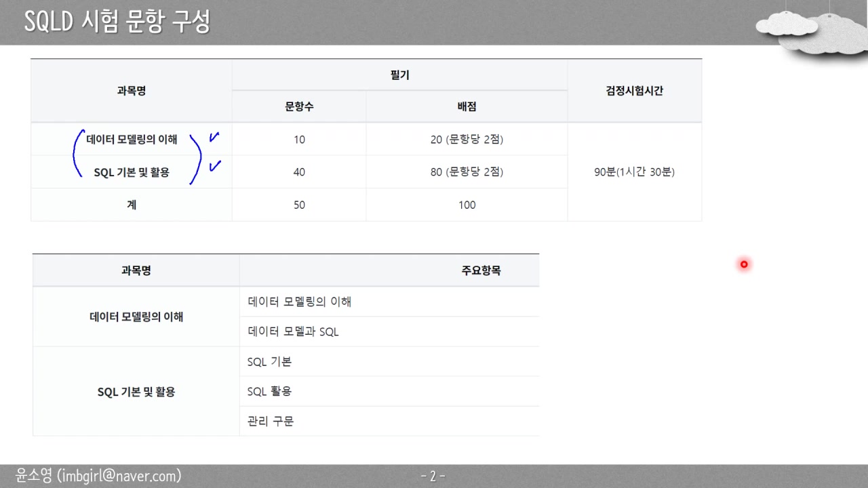Click the page number - 2 -
Viewport: 868px width, 488px height.
coord(433,476)
